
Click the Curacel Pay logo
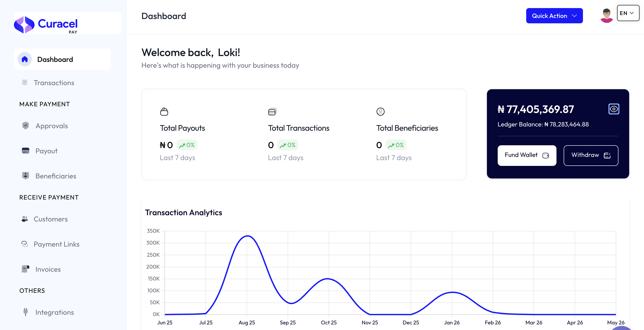[46, 25]
